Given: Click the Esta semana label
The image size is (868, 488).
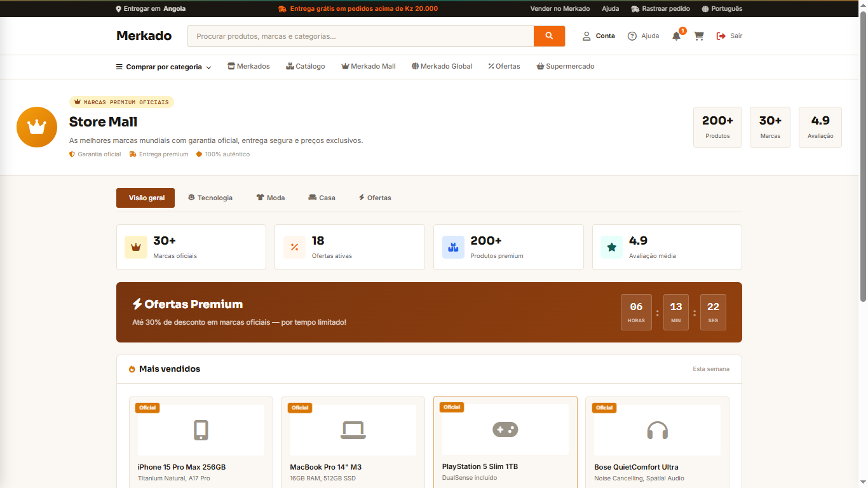Looking at the screenshot, I should coord(711,369).
